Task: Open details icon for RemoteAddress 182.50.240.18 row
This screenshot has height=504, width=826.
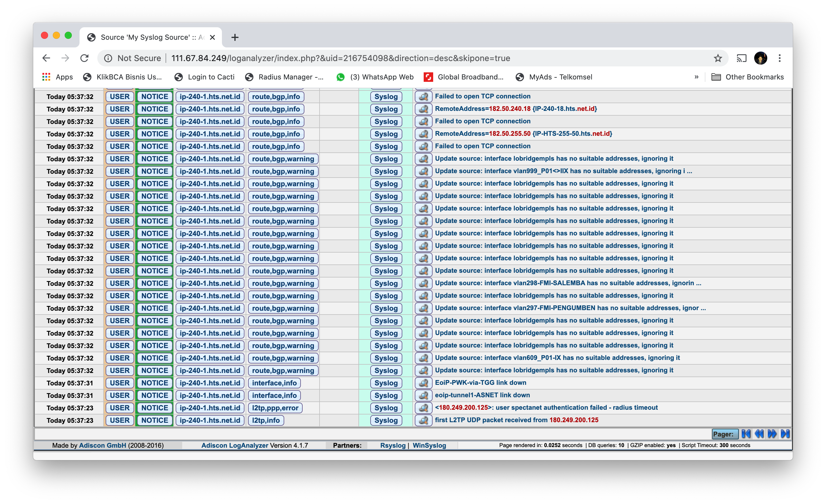Action: (x=423, y=109)
